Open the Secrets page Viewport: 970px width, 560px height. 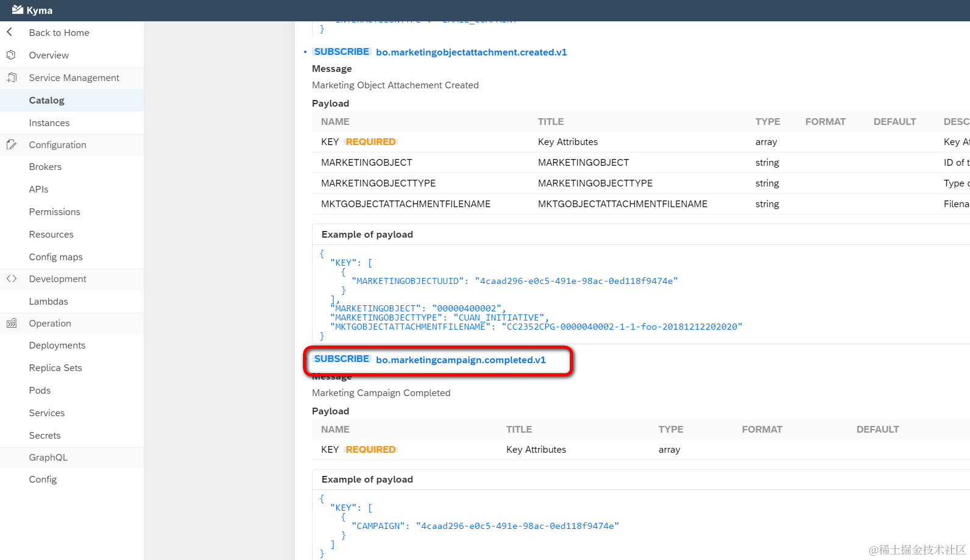click(x=45, y=436)
